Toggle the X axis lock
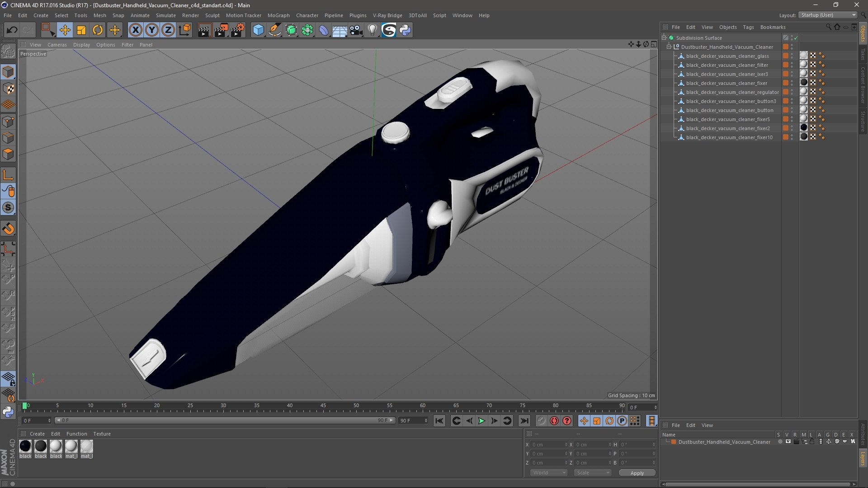The height and width of the screenshot is (488, 868). 135,30
